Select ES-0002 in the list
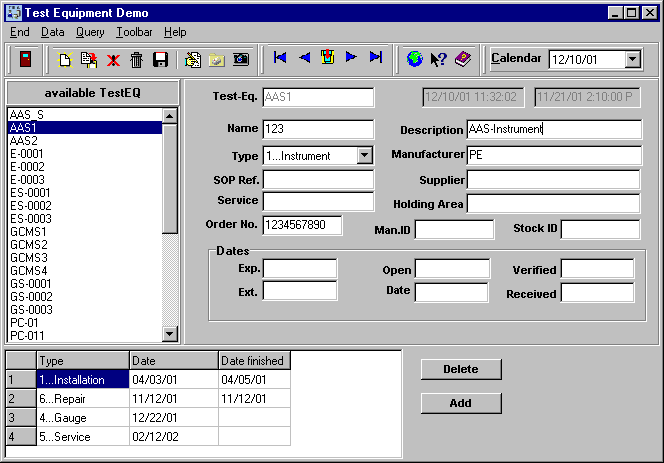The width and height of the screenshot is (664, 463). pyautogui.click(x=85, y=206)
